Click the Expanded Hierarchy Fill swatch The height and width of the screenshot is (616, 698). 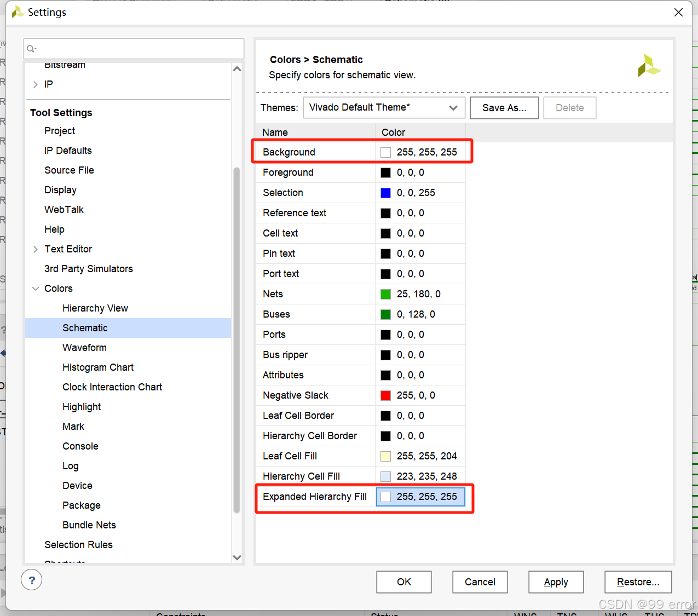pyautogui.click(x=386, y=497)
